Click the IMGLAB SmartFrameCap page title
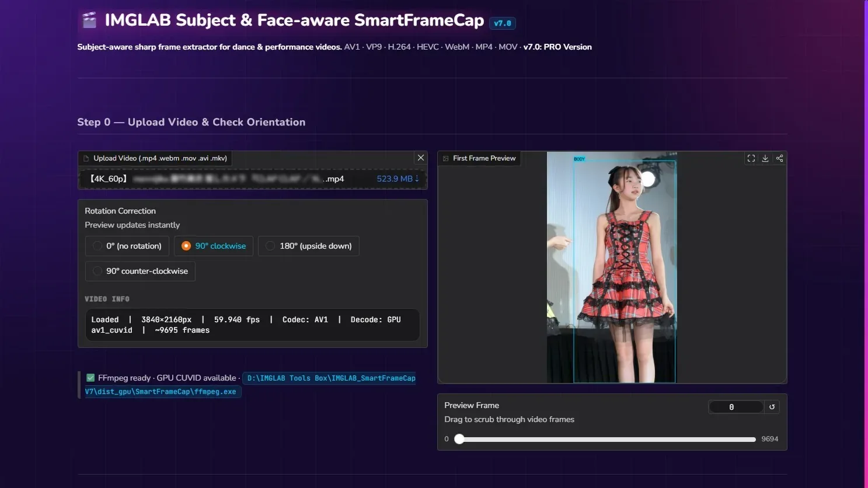 point(294,20)
